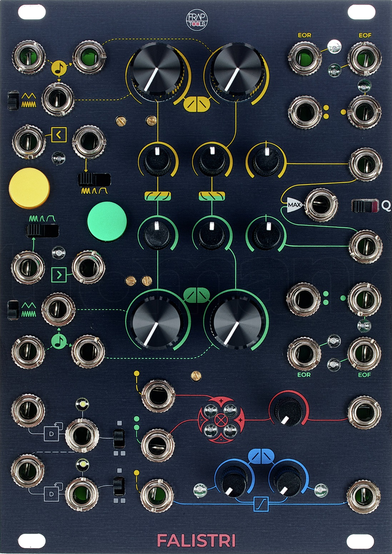Click the middle small yellow-ringed knob
This screenshot has width=392, height=554.
[x=212, y=160]
